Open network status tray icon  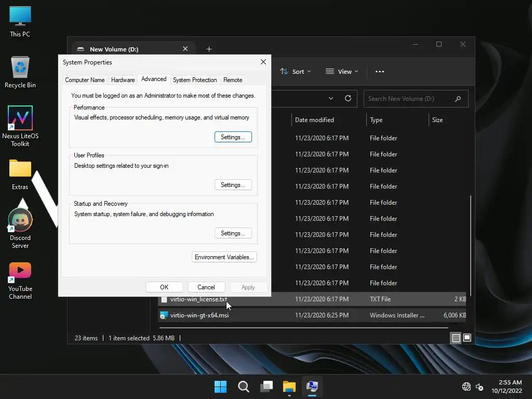(x=467, y=387)
